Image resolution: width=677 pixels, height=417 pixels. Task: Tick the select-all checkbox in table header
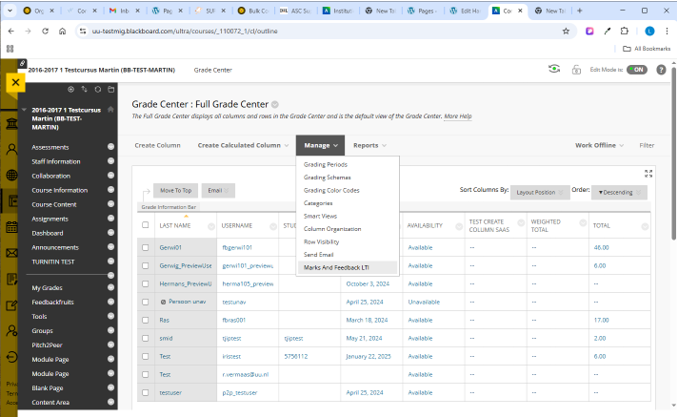click(146, 224)
